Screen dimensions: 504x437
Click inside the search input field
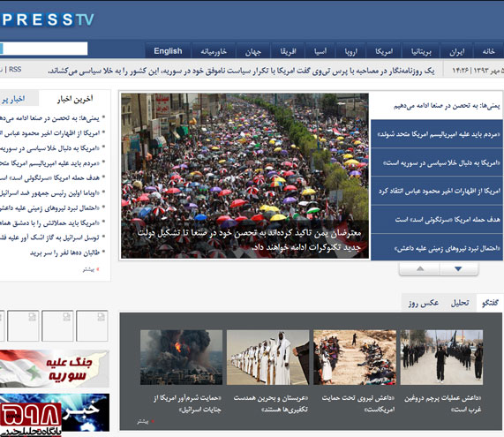click(45, 49)
